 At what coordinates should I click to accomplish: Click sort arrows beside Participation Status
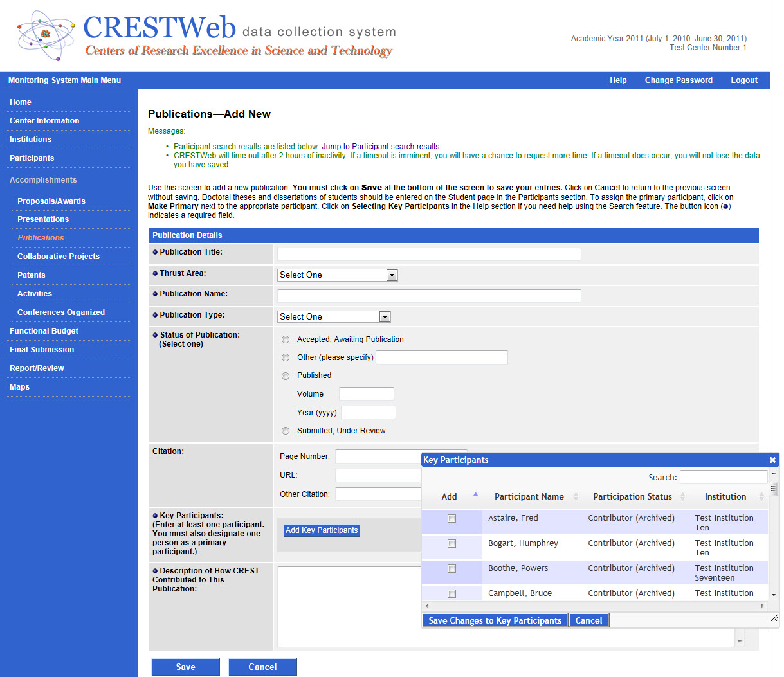(x=682, y=496)
